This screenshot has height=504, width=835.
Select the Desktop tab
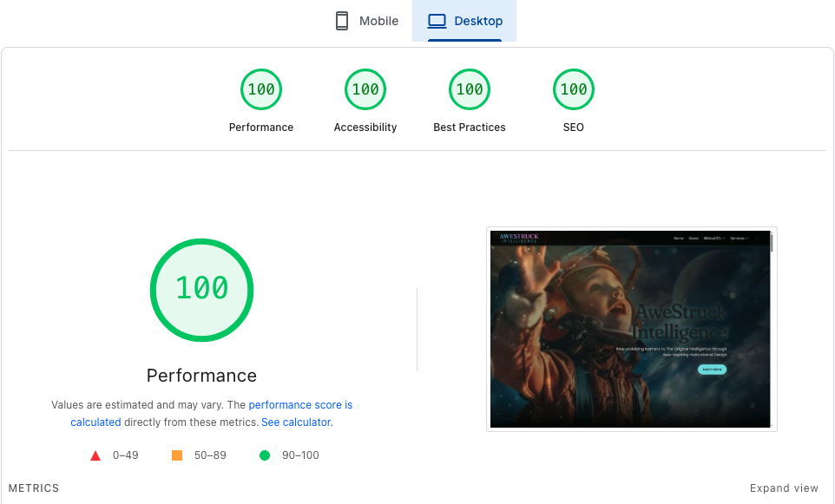tap(464, 21)
